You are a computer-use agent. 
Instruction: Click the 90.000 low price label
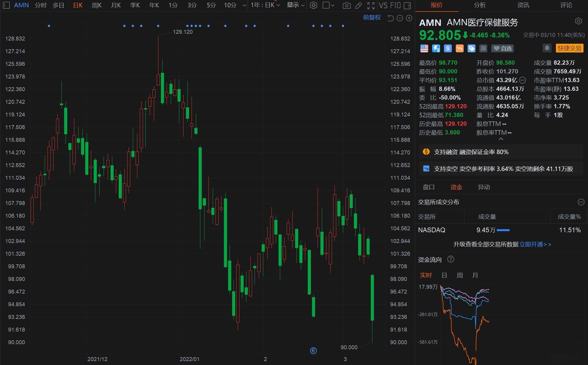tap(349, 347)
